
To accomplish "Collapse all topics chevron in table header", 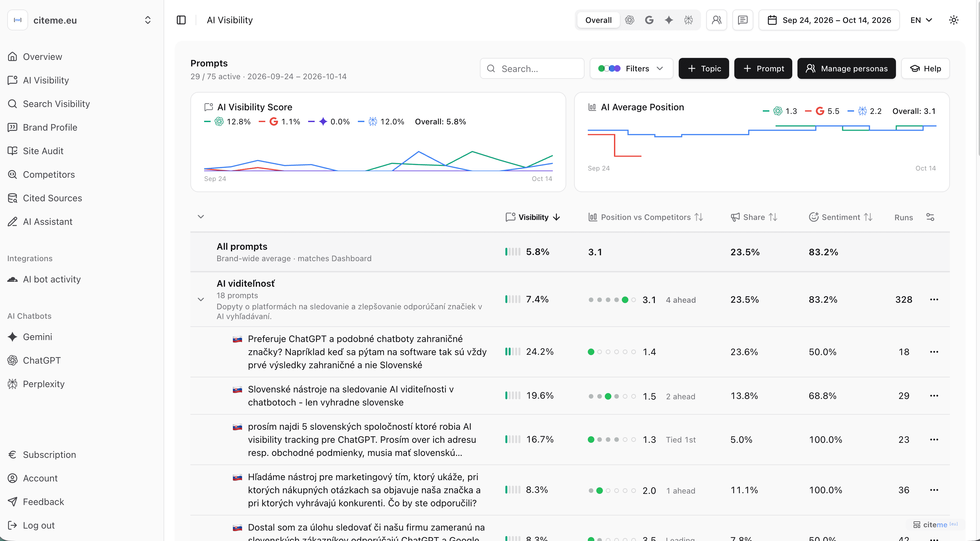I will click(x=201, y=217).
